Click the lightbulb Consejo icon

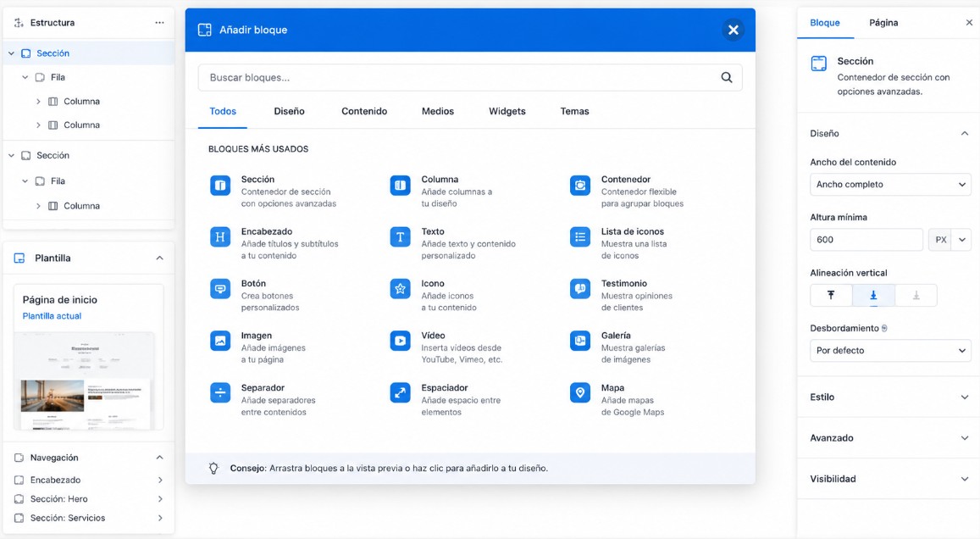coord(213,468)
